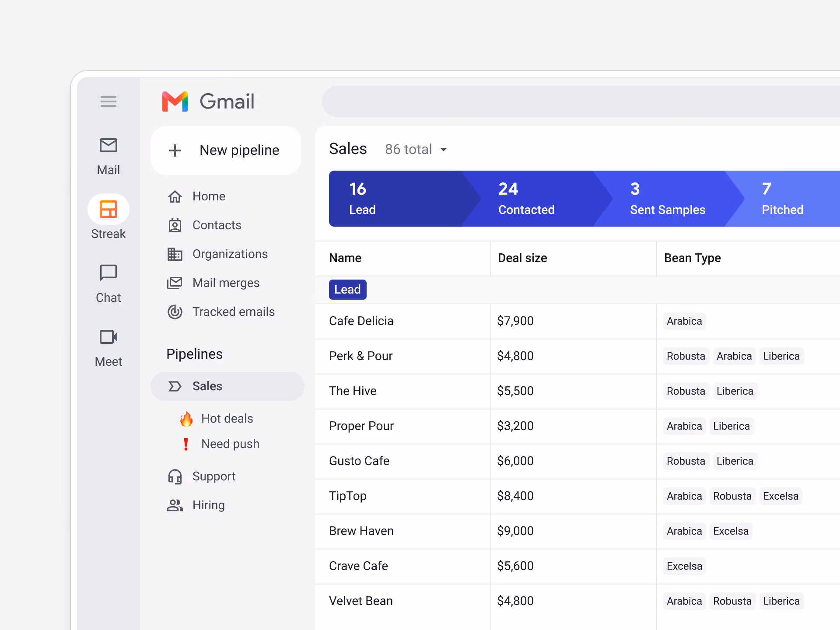Click the Lead group label badge
840x630 pixels.
pos(348,290)
